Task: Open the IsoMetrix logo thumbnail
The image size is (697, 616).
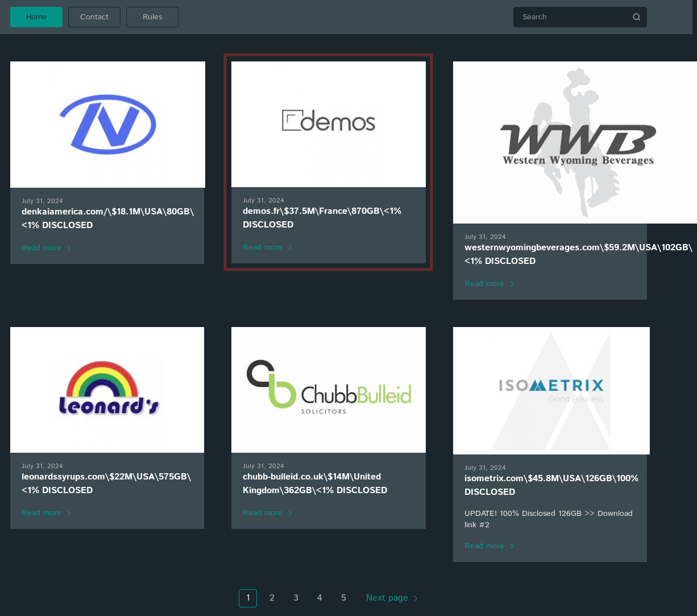Action: click(551, 391)
